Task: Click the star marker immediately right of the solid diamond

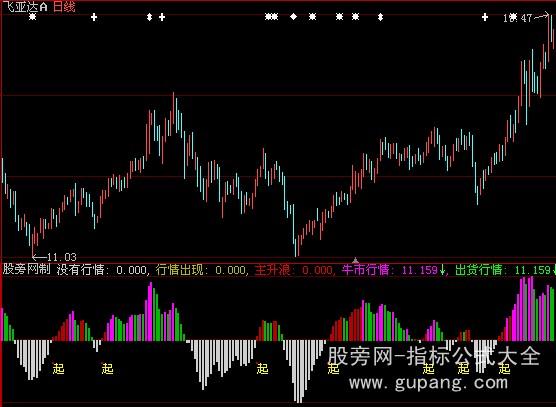Action: pyautogui.click(x=312, y=17)
